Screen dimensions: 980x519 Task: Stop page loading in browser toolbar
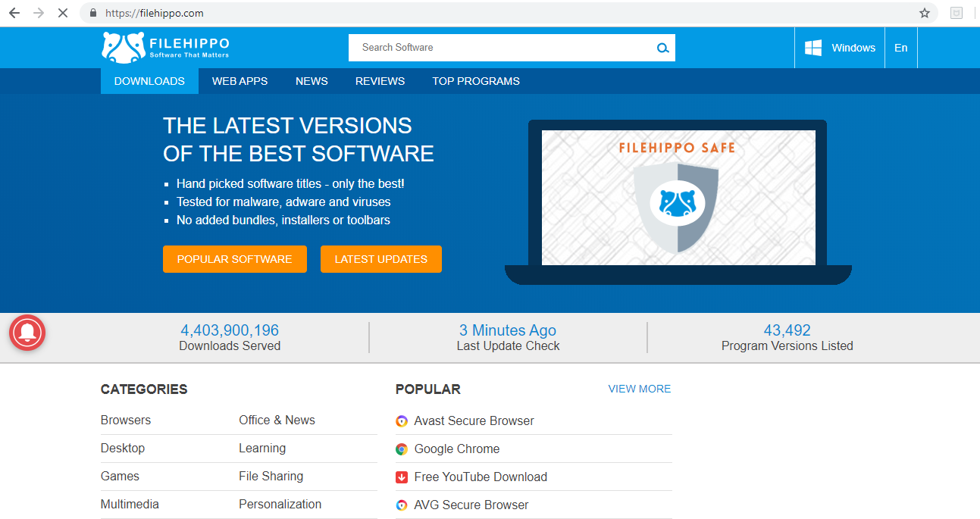(x=62, y=13)
